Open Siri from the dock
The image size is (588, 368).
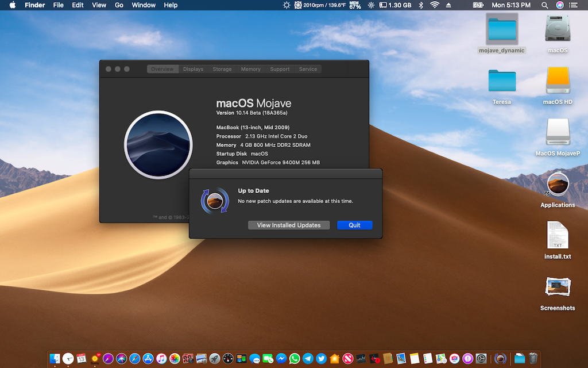coord(122,359)
